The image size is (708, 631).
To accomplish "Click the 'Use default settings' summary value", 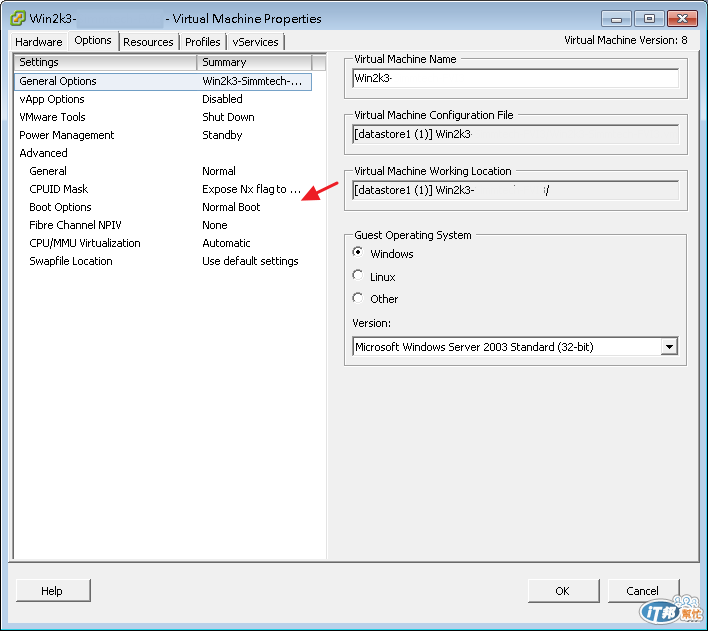I will click(x=250, y=261).
